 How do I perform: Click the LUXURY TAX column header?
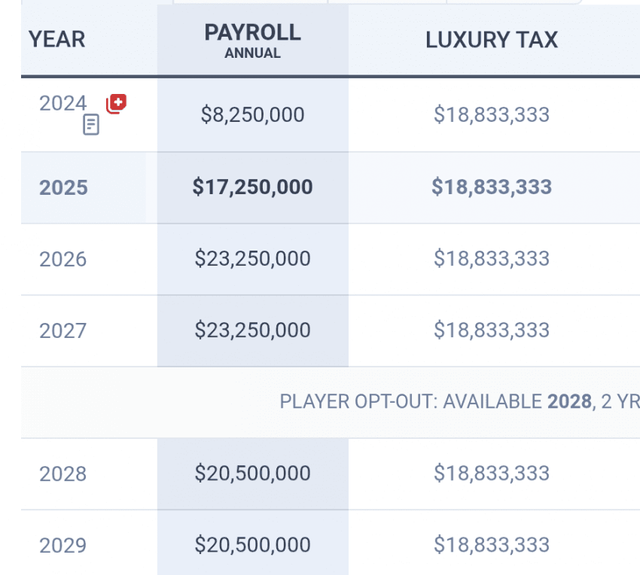click(x=491, y=40)
